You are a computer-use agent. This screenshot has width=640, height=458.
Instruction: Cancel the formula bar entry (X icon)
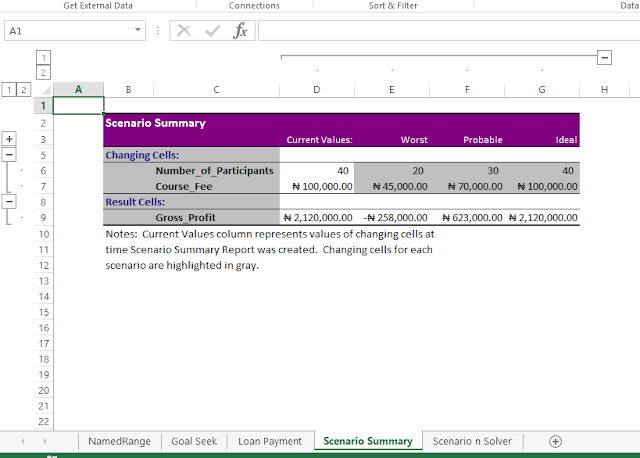(184, 31)
